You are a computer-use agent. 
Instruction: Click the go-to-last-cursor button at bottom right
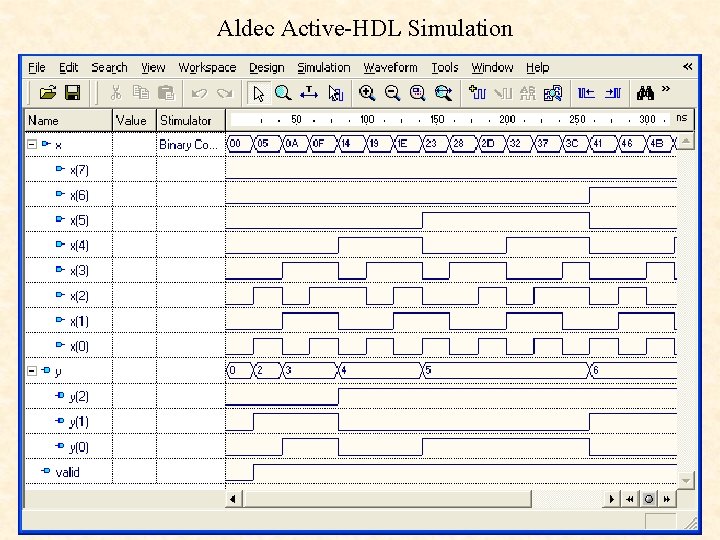coord(667,499)
